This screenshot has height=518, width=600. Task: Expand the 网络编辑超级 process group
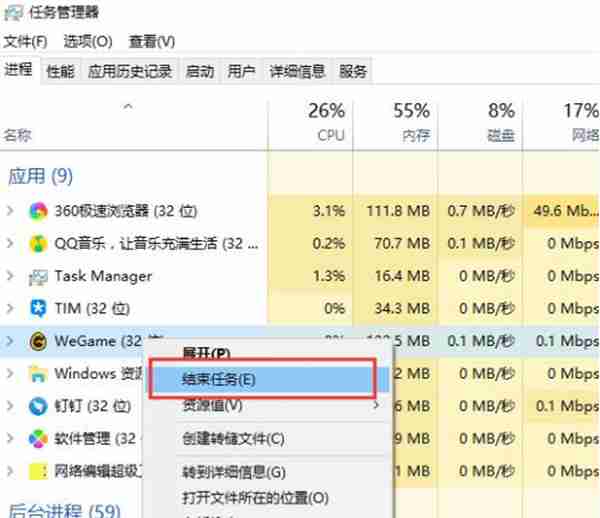(x=10, y=471)
